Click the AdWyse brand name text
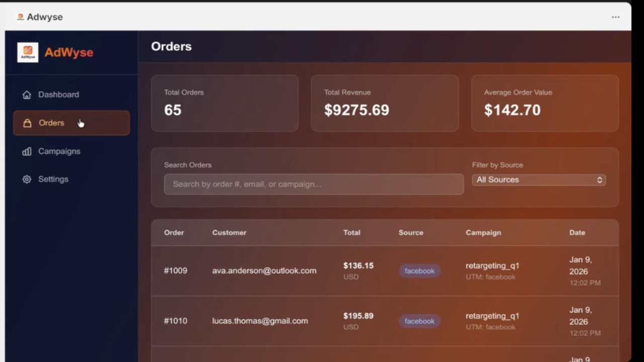 [x=69, y=52]
